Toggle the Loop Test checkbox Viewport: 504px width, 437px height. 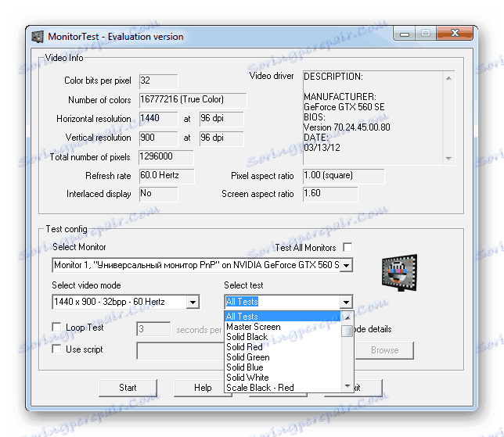point(56,328)
